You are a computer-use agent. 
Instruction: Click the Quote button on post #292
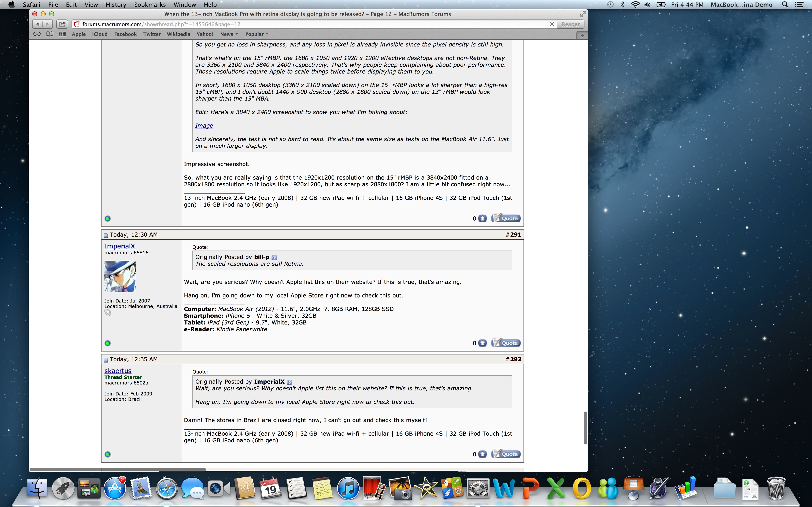(506, 454)
